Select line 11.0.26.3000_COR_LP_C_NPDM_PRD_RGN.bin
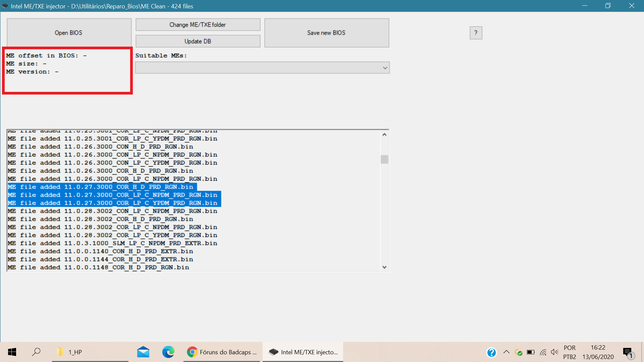The width and height of the screenshot is (644, 362). [x=112, y=179]
